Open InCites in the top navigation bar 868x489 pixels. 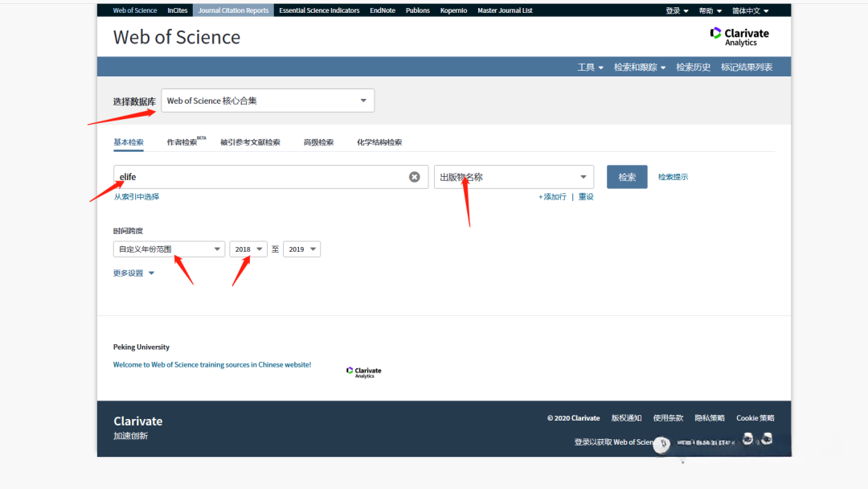pos(177,10)
